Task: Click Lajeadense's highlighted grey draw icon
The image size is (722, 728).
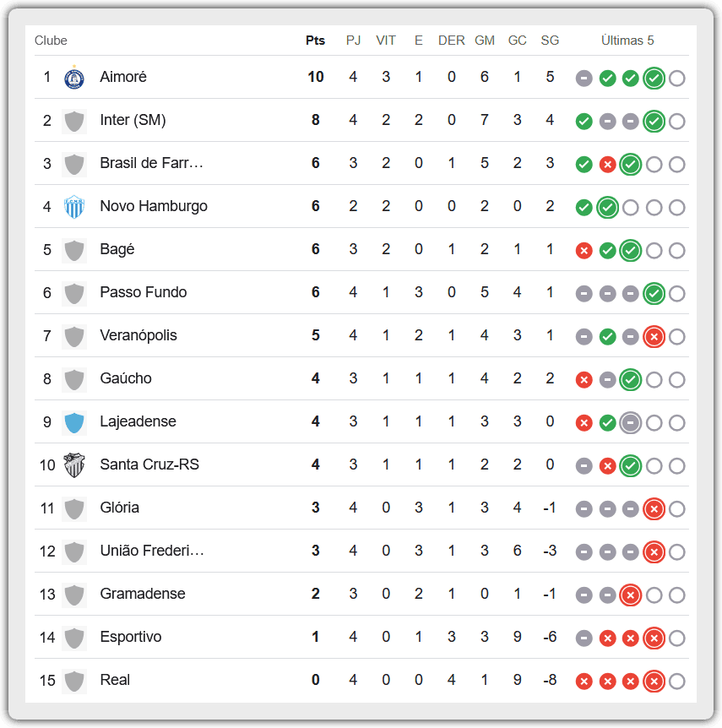Action: pyautogui.click(x=631, y=423)
